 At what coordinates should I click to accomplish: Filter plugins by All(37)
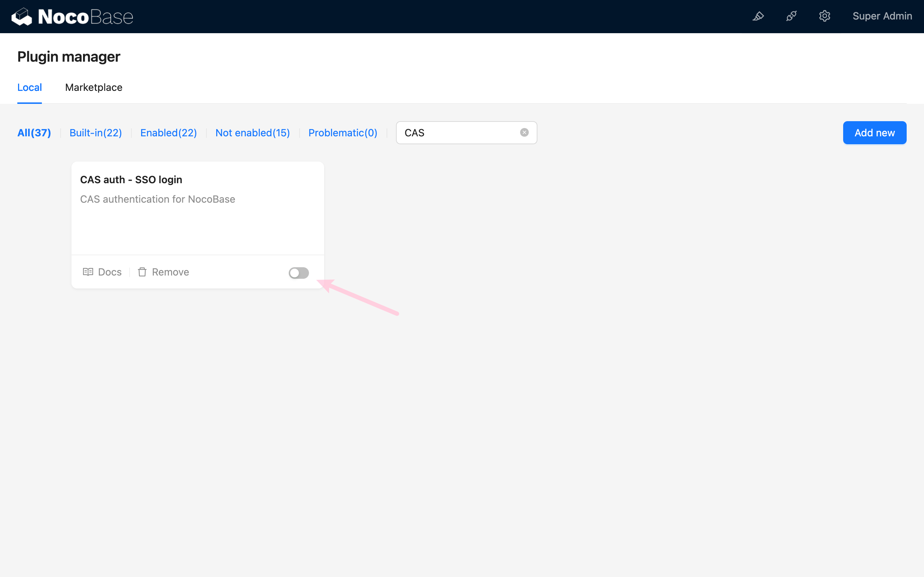(34, 133)
